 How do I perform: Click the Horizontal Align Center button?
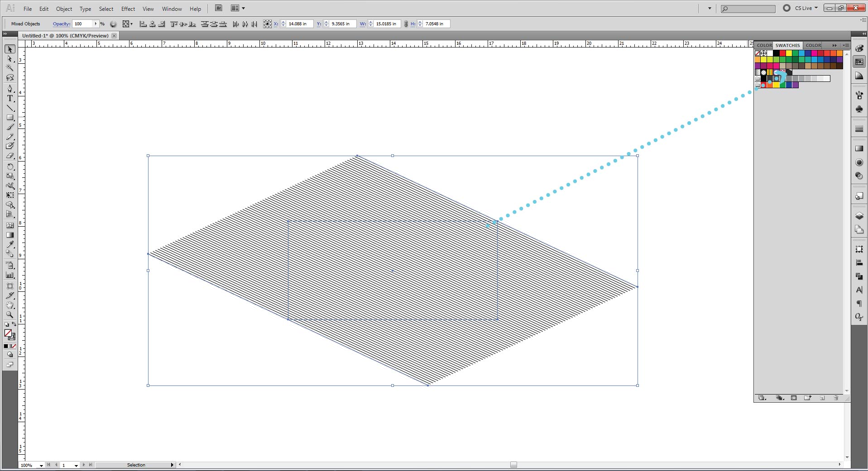[152, 24]
